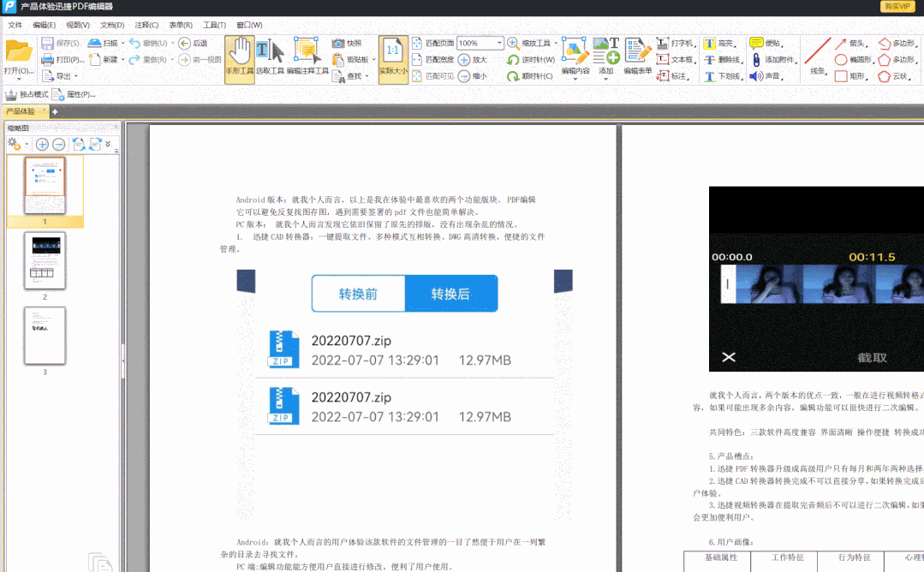
Task: Open Properties (属性) panel
Action: (74, 94)
